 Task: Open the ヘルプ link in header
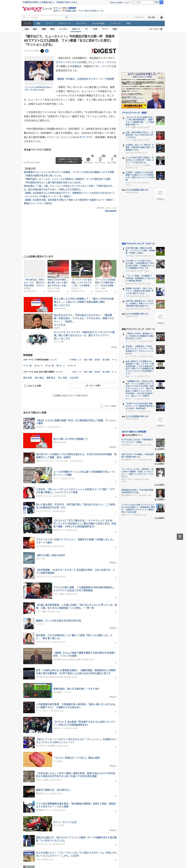pos(127,2)
